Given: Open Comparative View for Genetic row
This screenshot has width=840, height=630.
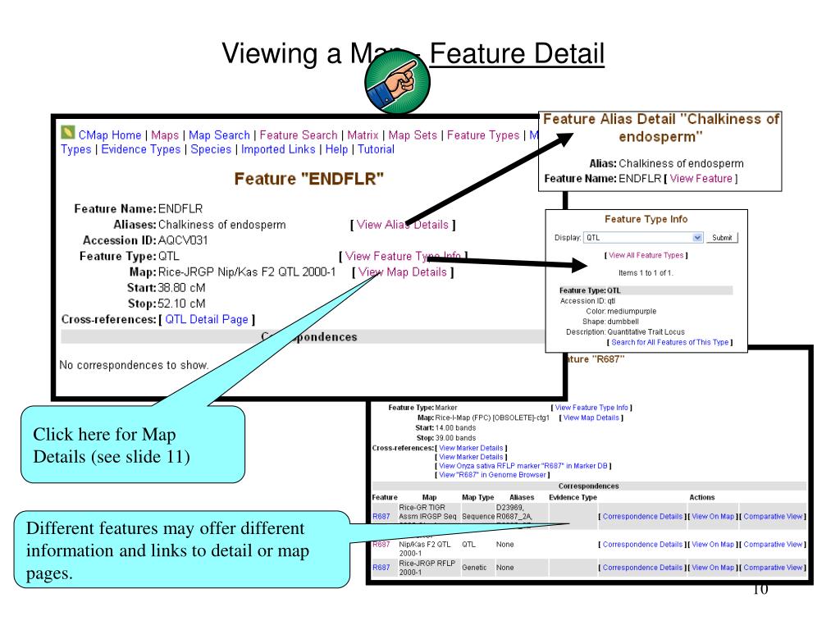Looking at the screenshot, I should point(773,568).
